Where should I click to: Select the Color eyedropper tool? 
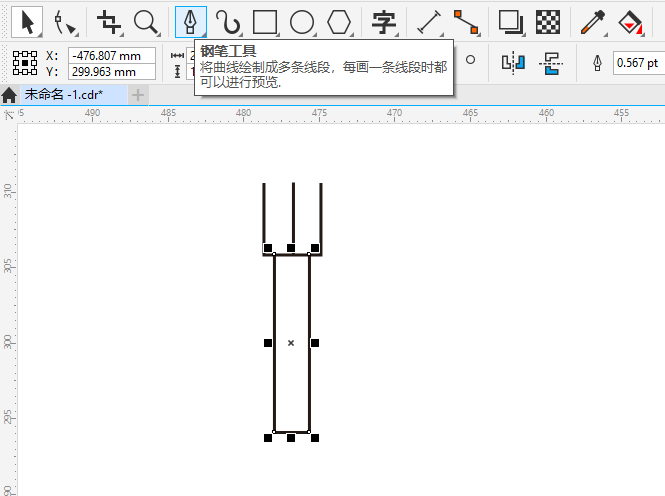(593, 22)
